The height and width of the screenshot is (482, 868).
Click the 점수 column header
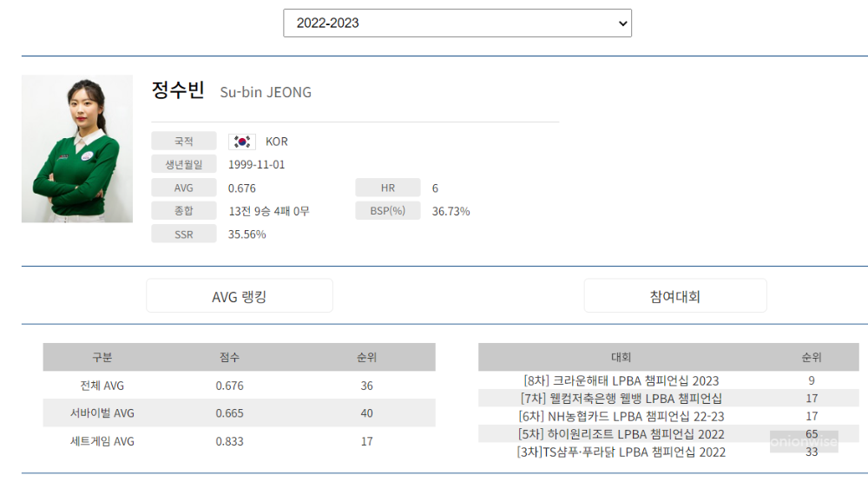coord(229,357)
